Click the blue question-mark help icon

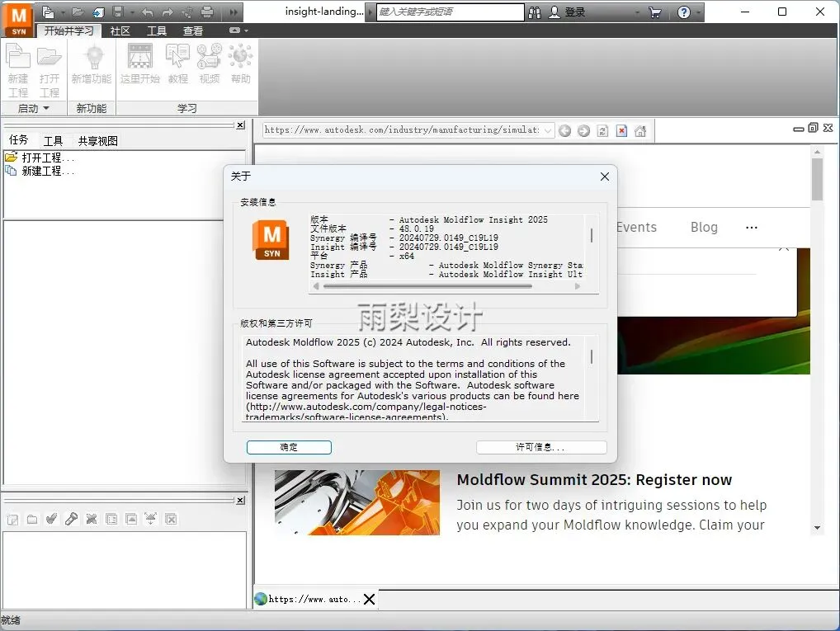pos(683,12)
